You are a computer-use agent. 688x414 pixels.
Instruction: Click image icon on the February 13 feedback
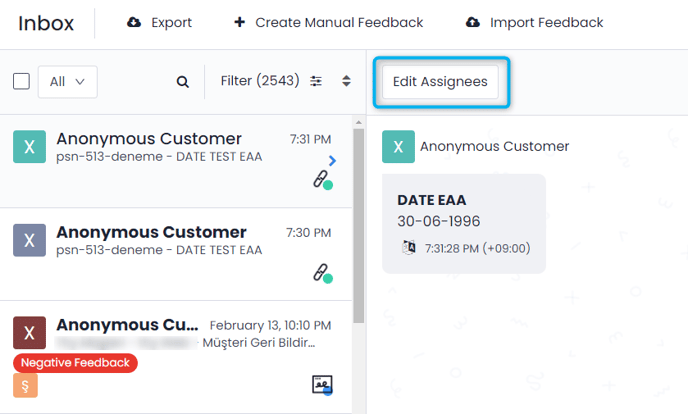[x=322, y=384]
